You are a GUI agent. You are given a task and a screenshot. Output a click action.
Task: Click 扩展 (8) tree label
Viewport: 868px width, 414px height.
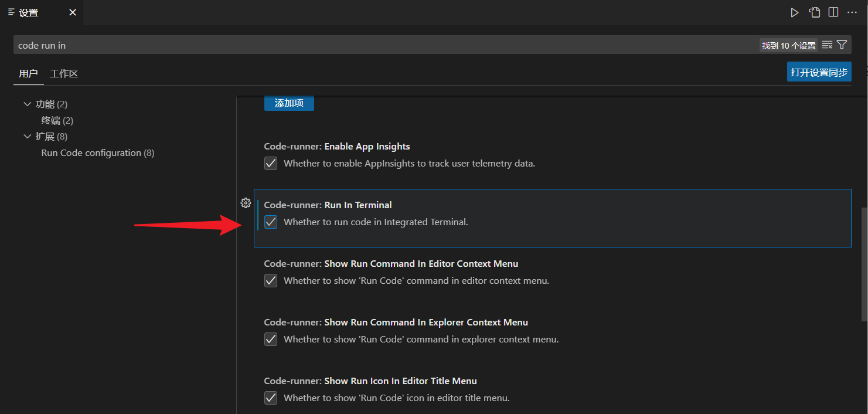tap(52, 136)
